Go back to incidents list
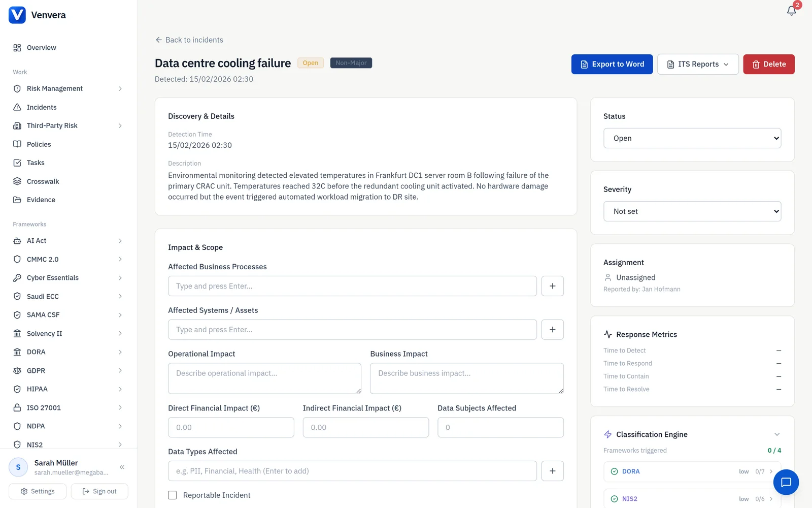 pyautogui.click(x=189, y=40)
